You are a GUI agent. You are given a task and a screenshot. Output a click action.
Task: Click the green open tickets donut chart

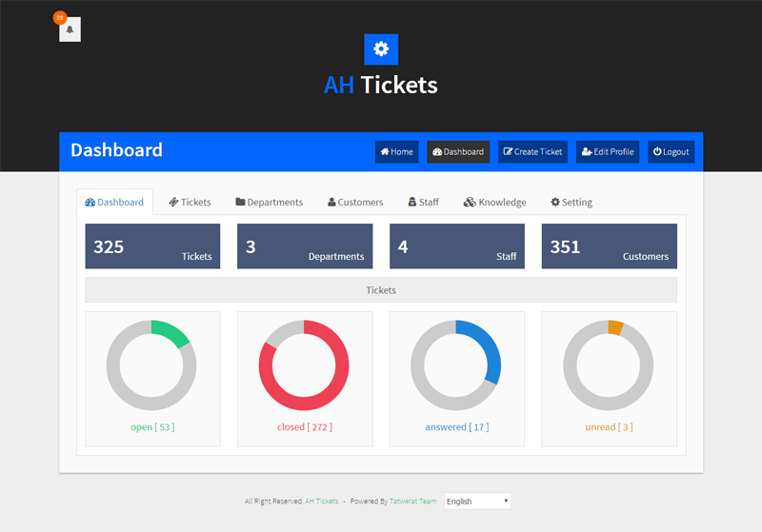coord(151,365)
